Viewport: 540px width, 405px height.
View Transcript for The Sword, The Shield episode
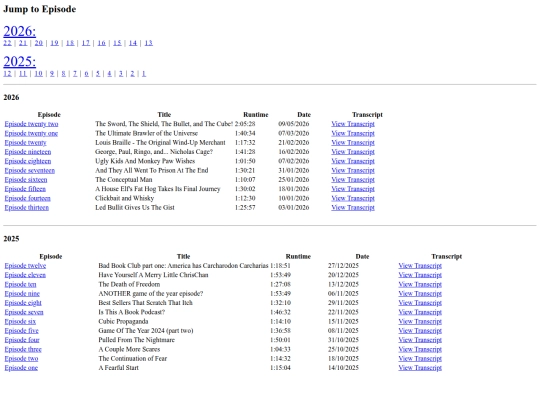[353, 124]
